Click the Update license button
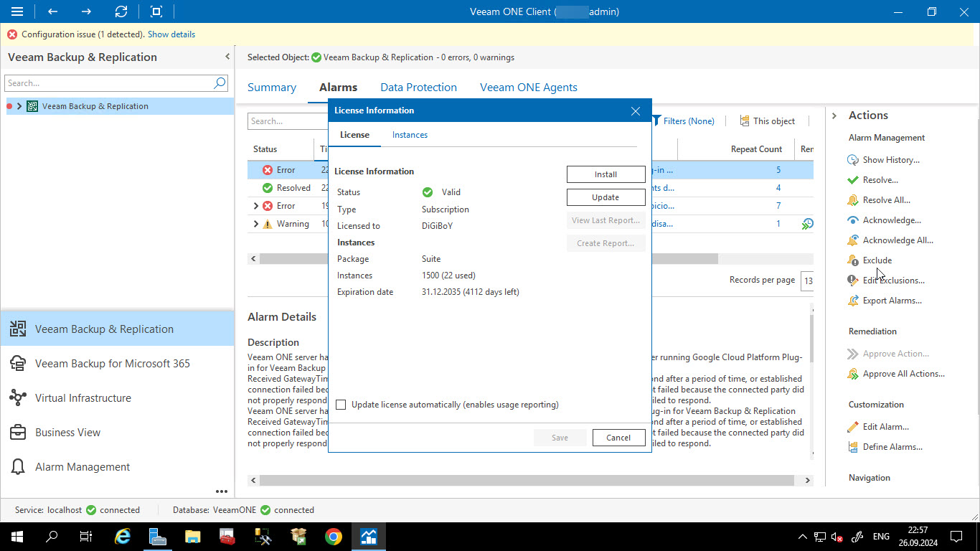The width and height of the screenshot is (980, 551). [606, 197]
